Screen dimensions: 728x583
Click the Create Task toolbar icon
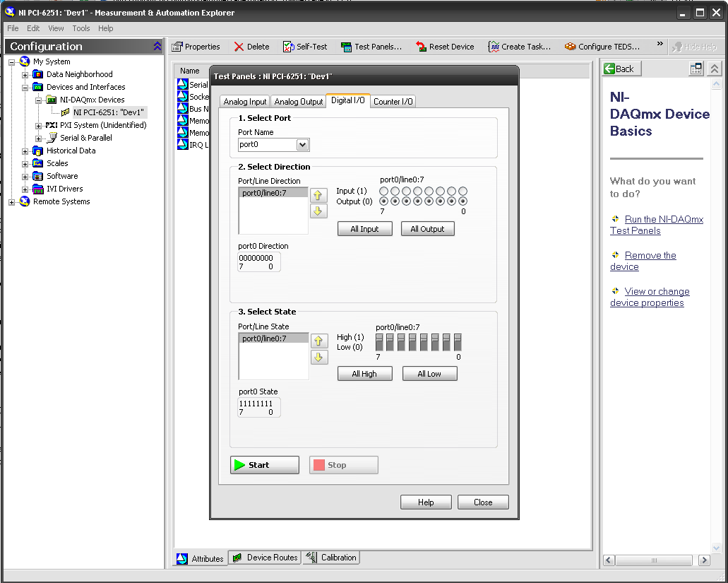tap(494, 47)
